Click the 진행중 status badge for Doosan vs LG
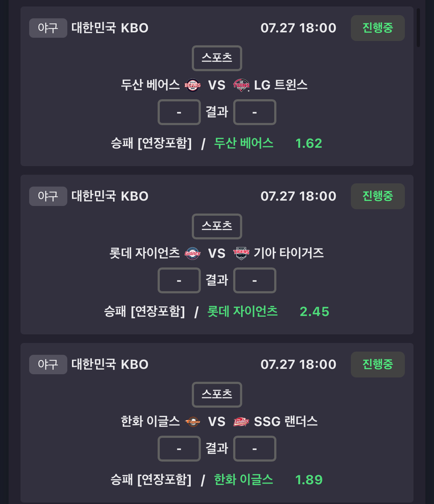Viewport: 434px width, 504px height. [x=378, y=28]
